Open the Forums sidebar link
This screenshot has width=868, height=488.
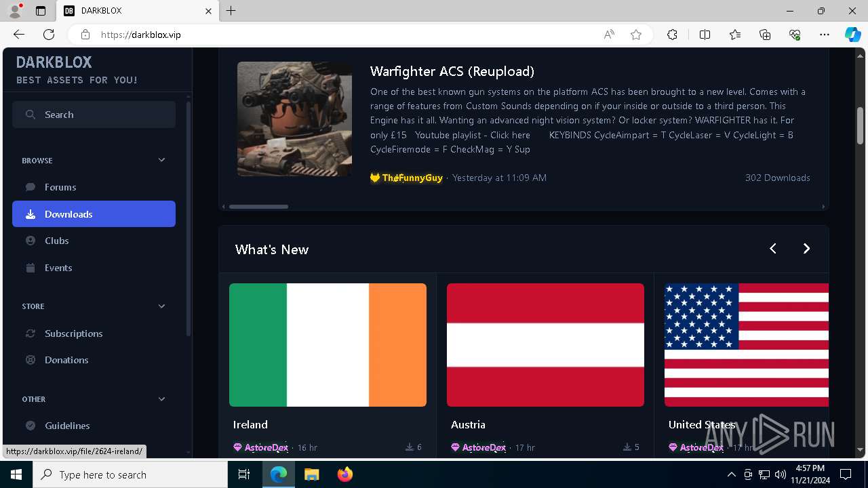[94, 187]
